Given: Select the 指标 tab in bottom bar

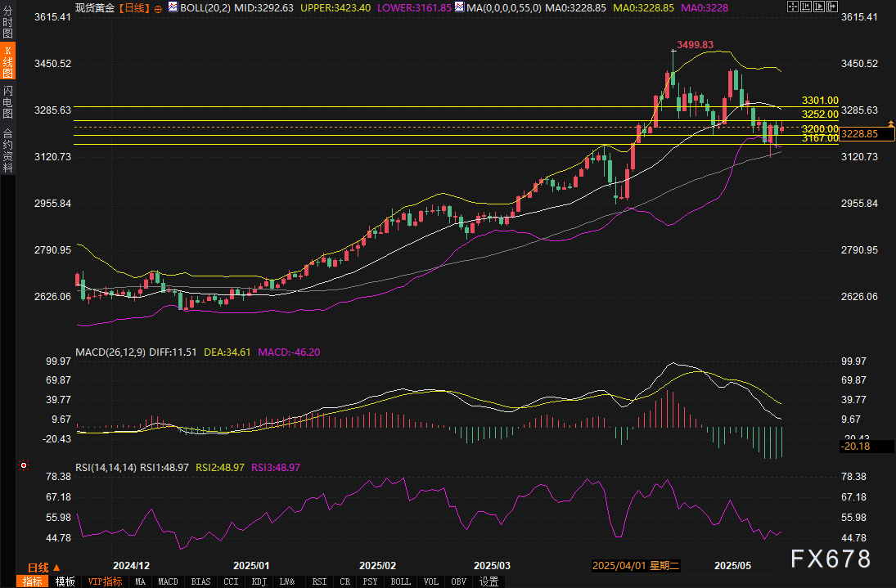Looking at the screenshot, I should coord(33,581).
